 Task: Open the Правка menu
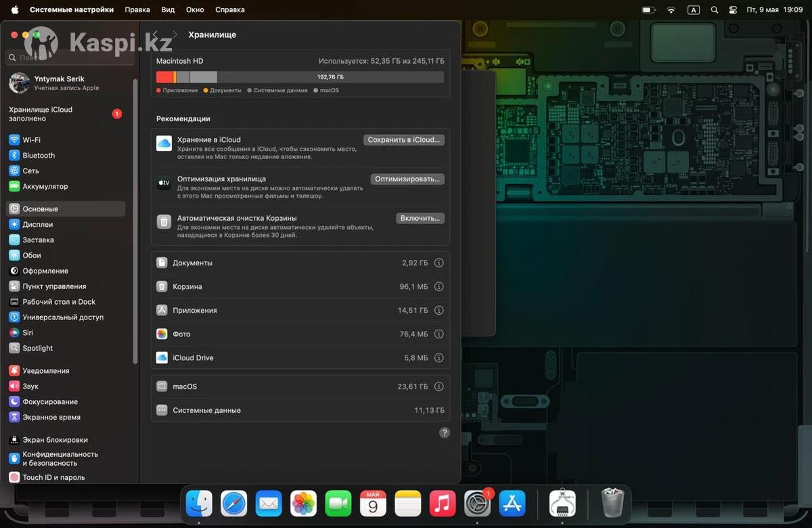137,10
